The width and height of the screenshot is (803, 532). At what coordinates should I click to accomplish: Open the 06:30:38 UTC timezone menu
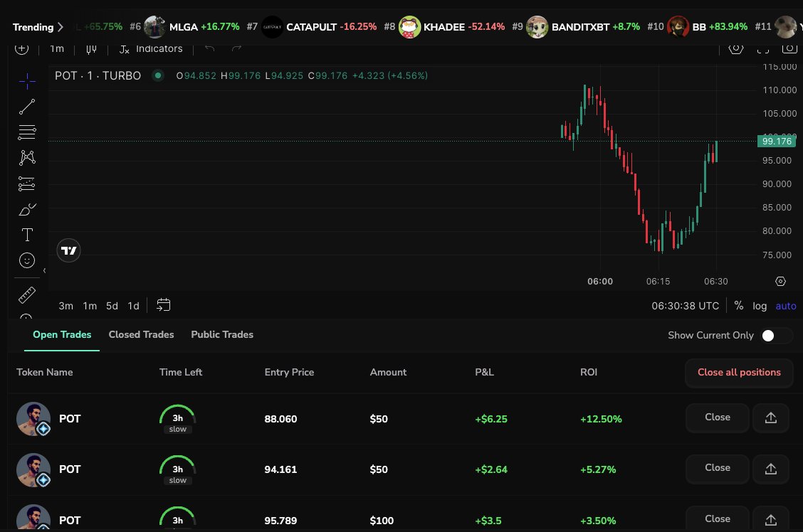point(686,306)
